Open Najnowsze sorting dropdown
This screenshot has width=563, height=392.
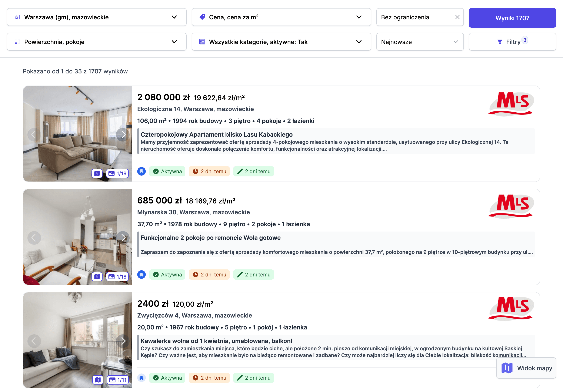click(x=420, y=42)
